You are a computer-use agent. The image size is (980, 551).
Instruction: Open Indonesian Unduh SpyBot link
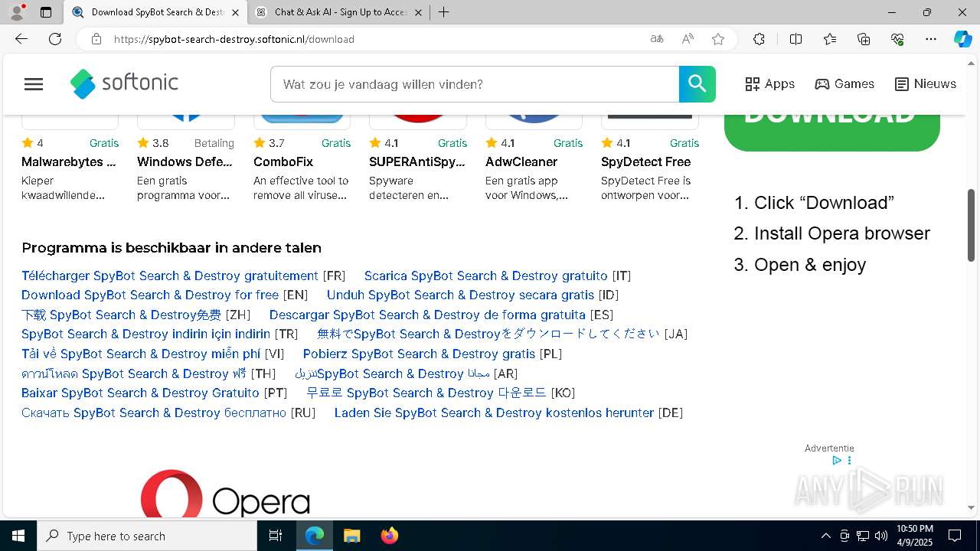tap(460, 295)
